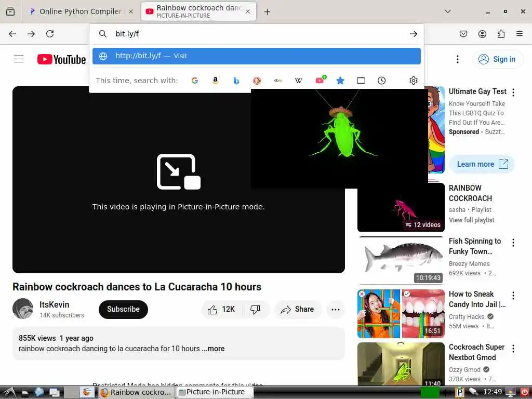This screenshot has height=399, width=532.
Task: Click the Picture-in-Picture placeholder icon
Action: tap(179, 171)
